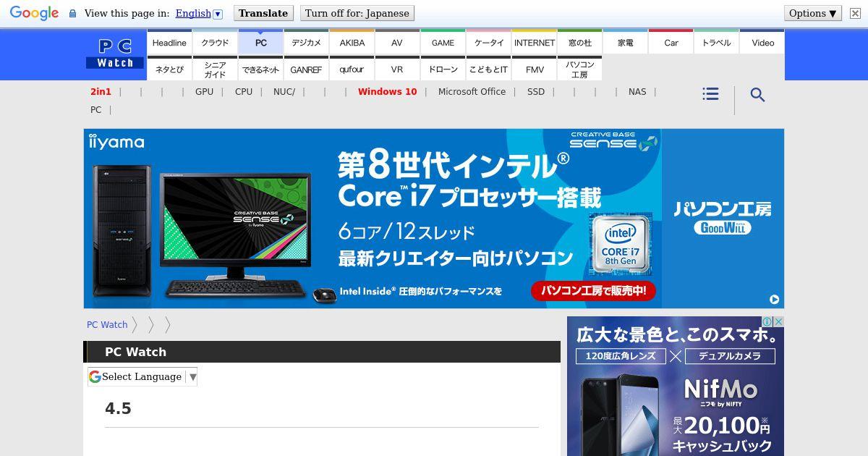Click the PC topic link under 2in1
Image resolution: width=868 pixels, height=456 pixels.
point(95,109)
